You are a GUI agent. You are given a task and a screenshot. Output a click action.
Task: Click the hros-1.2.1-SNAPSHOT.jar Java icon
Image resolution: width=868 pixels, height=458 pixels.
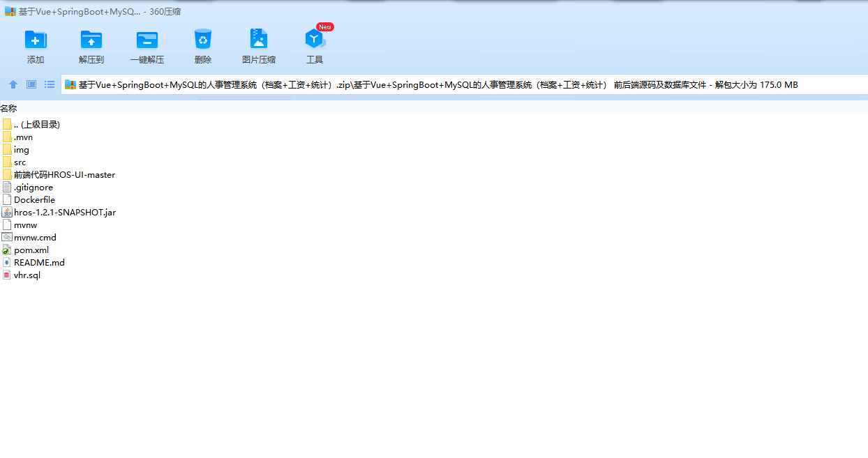[7, 212]
